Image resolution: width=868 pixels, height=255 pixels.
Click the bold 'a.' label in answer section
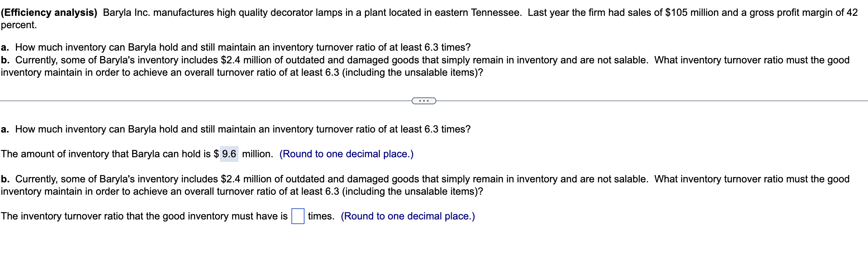tap(5, 129)
